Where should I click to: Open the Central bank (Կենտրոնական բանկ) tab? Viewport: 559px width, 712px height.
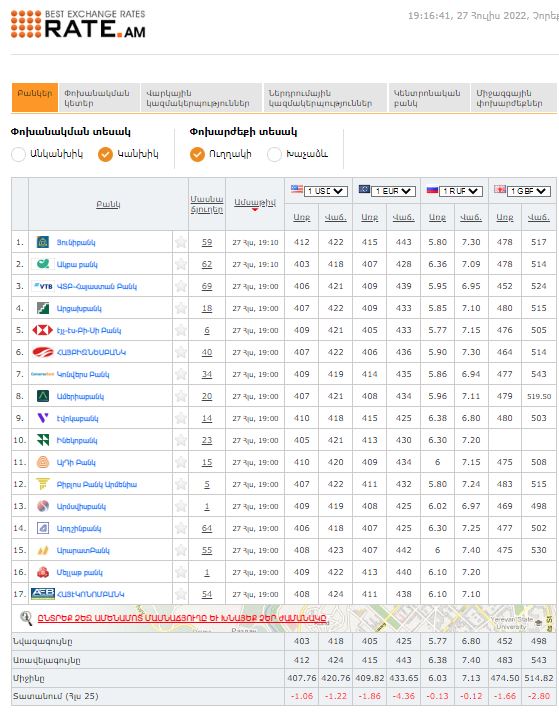point(429,97)
